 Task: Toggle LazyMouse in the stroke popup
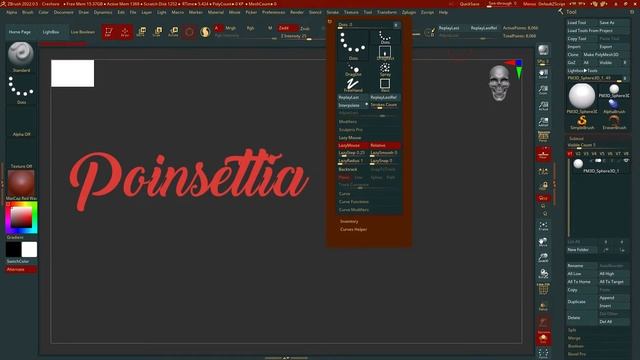tap(353, 145)
